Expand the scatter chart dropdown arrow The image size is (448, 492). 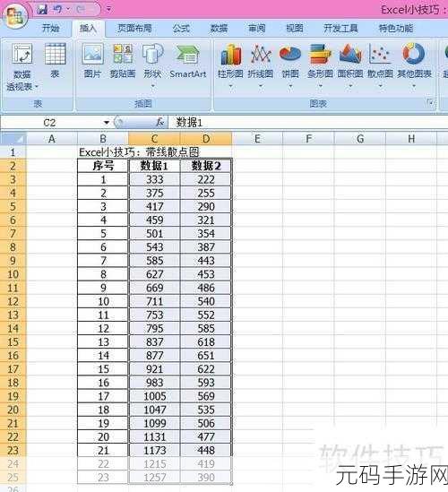(x=380, y=86)
